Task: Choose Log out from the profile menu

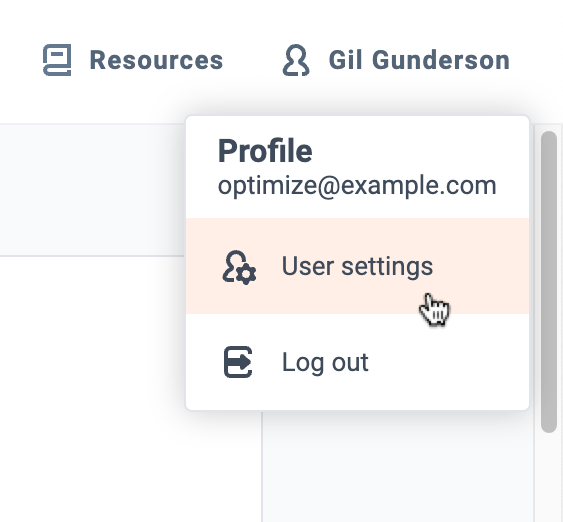Action: pyautogui.click(x=357, y=362)
